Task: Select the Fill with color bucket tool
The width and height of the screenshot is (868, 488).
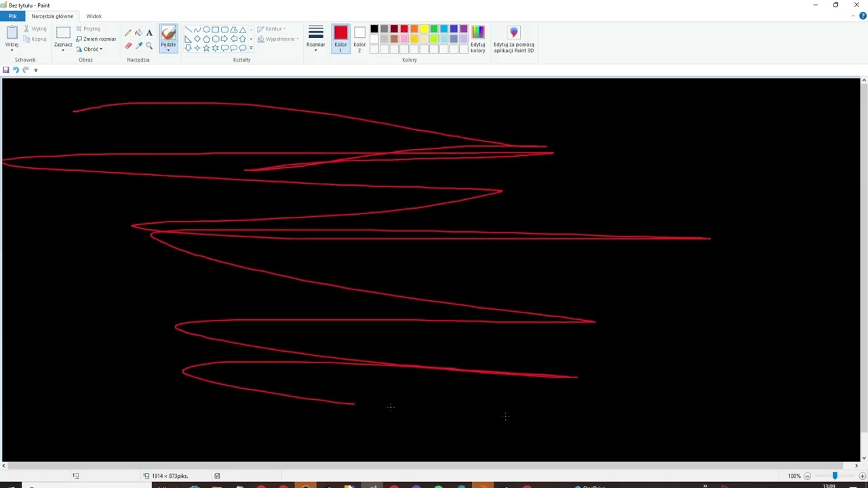Action: [139, 33]
